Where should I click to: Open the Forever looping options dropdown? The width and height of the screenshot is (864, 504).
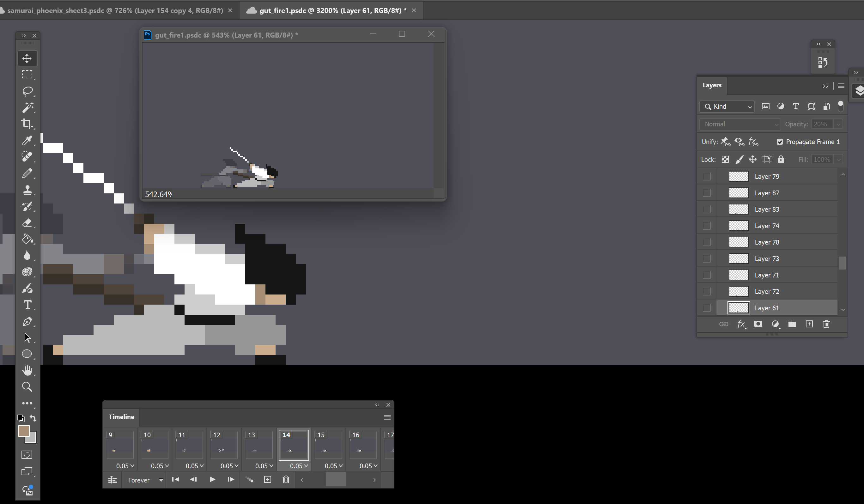[145, 480]
